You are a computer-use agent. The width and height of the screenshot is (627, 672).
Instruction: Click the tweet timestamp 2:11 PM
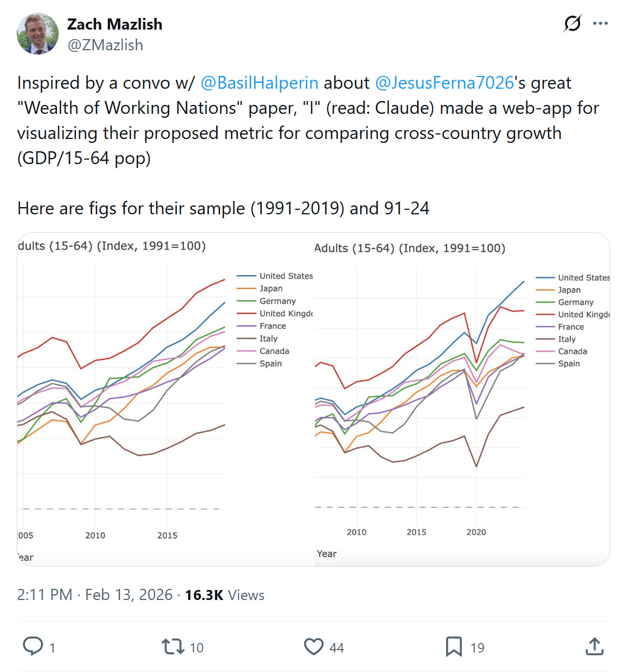point(45,595)
